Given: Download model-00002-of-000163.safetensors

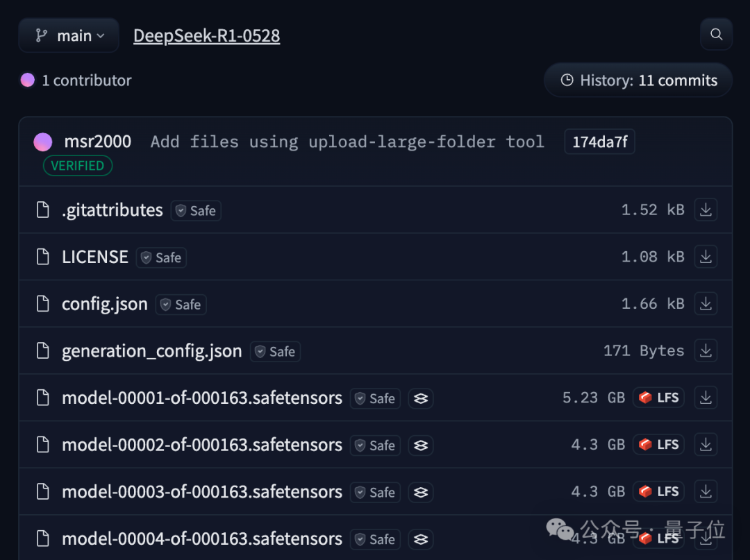Looking at the screenshot, I should (x=706, y=444).
